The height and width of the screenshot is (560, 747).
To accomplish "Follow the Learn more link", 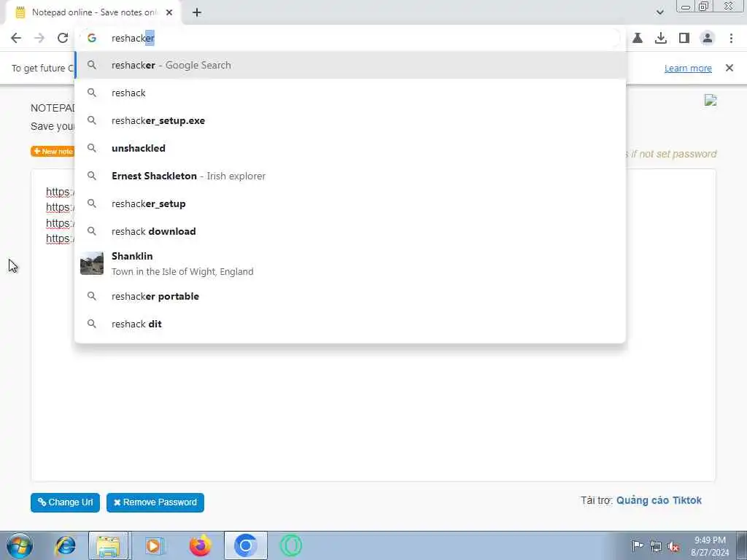I will click(x=688, y=68).
